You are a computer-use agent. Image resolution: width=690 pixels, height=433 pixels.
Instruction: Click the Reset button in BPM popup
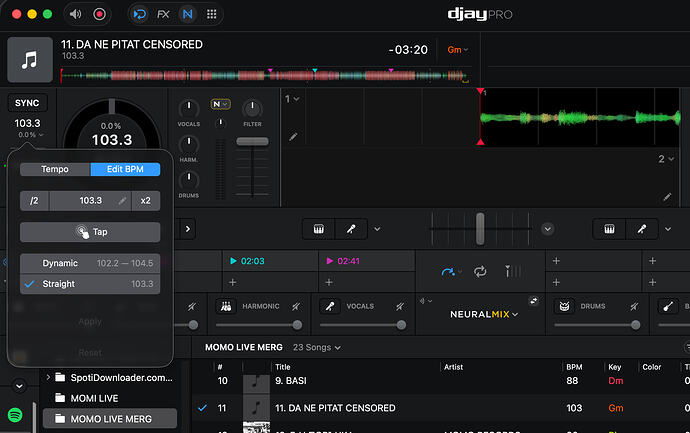90,352
